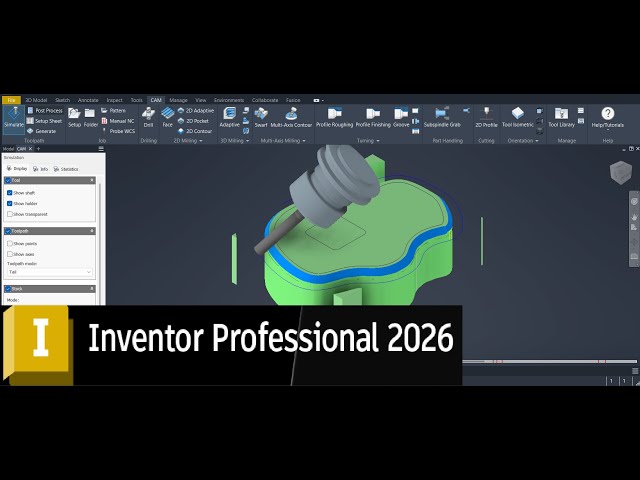Screen dimensions: 640x480
Task: Click the Simulation panel vertical scrollbar
Action: click(100, 244)
